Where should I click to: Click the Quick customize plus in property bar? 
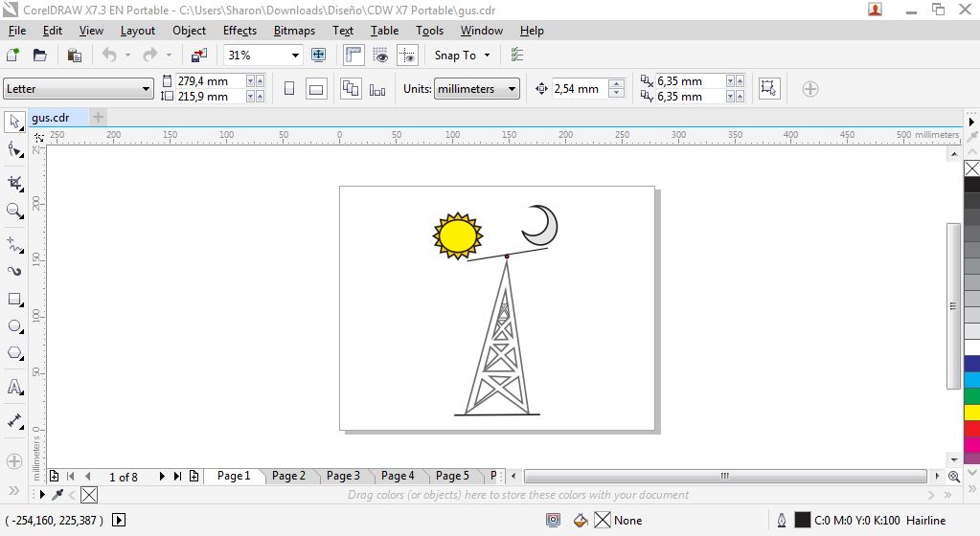(x=810, y=89)
